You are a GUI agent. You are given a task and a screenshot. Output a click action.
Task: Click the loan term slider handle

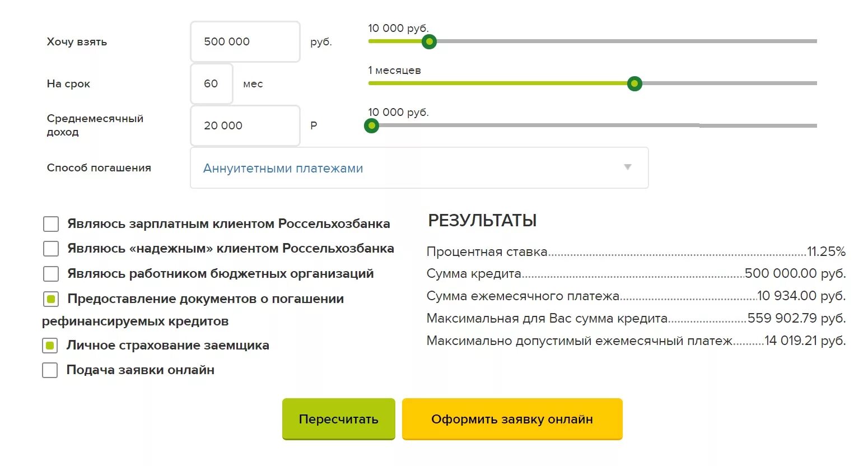click(634, 83)
